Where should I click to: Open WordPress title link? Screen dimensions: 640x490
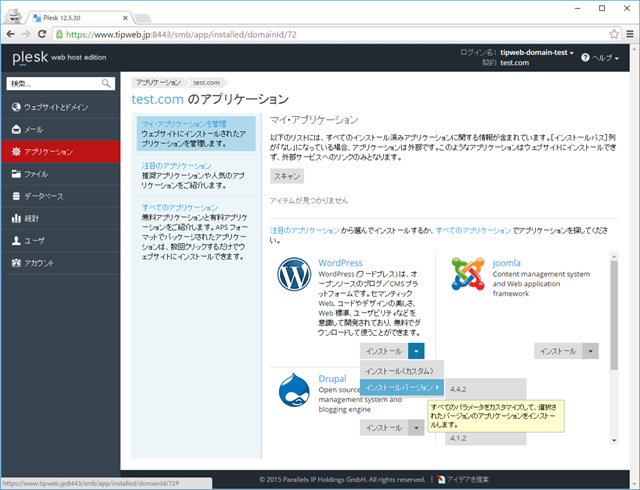click(340, 263)
